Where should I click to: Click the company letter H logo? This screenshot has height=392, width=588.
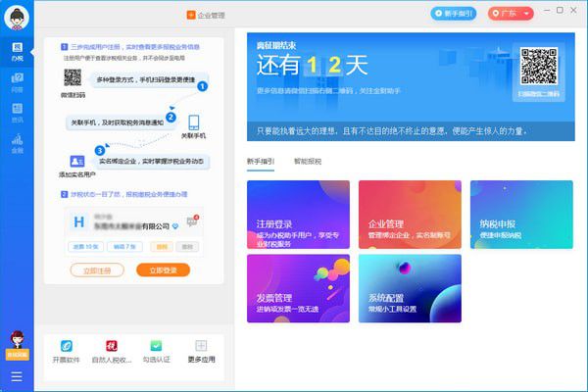[x=78, y=222]
